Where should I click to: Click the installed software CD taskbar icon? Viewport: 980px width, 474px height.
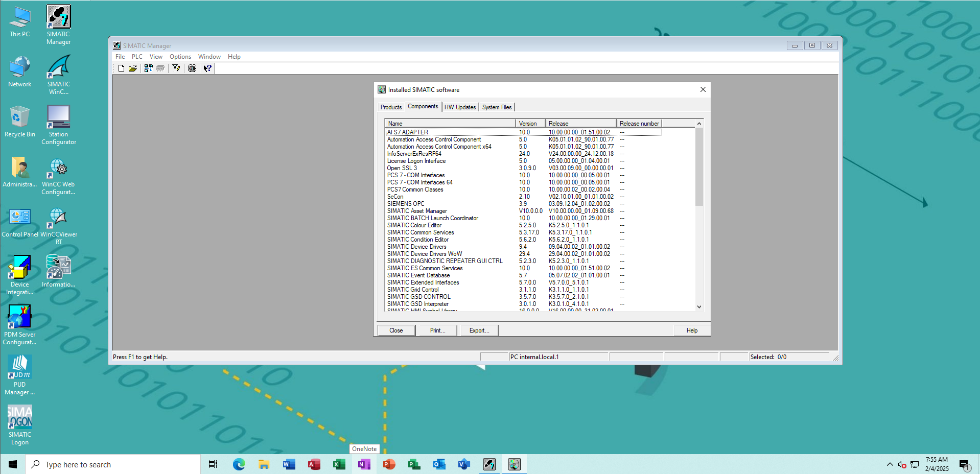coord(515,464)
